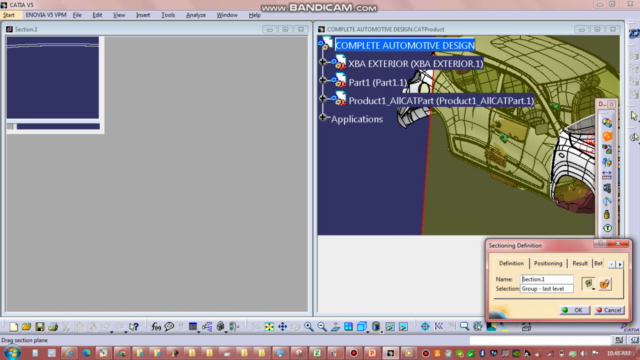Viewport: 640px width, 360px height.
Task: Expand the Part1 (Part1.1) tree node
Action: pyautogui.click(x=323, y=80)
